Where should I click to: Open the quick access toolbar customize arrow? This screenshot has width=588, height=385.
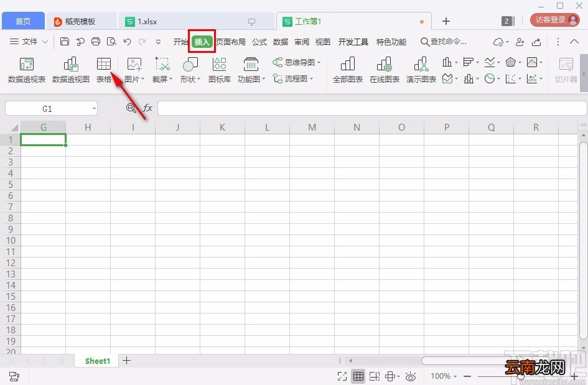click(158, 42)
